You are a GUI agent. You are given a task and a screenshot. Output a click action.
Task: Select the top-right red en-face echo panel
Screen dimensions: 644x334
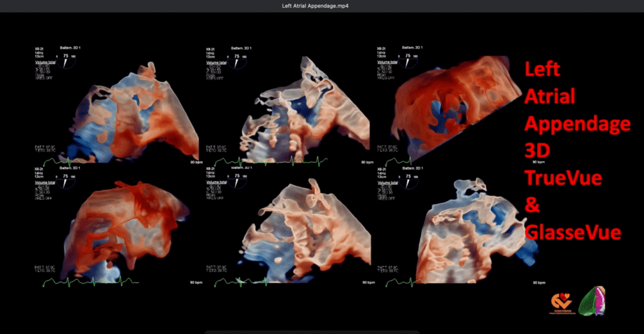[x=456, y=104]
